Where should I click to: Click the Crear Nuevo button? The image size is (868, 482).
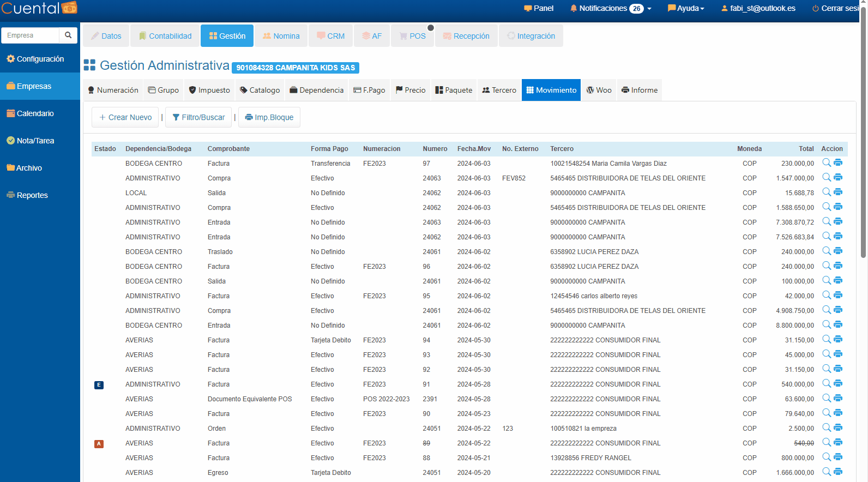[x=125, y=117]
